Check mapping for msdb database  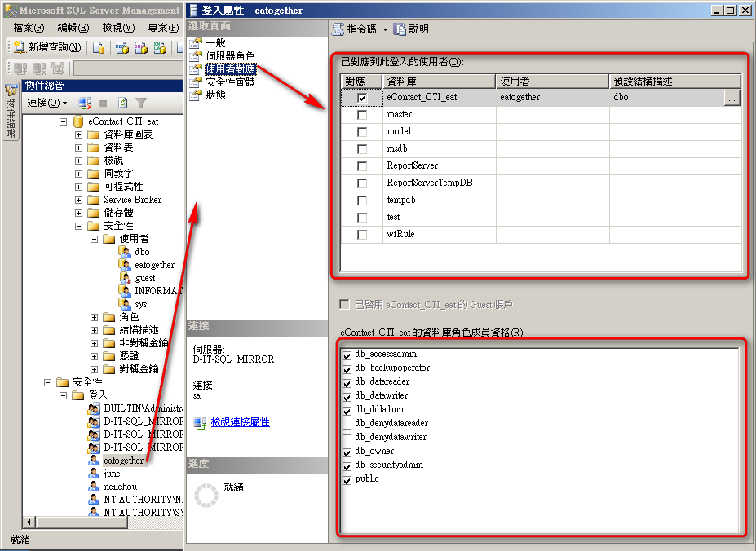point(362,149)
